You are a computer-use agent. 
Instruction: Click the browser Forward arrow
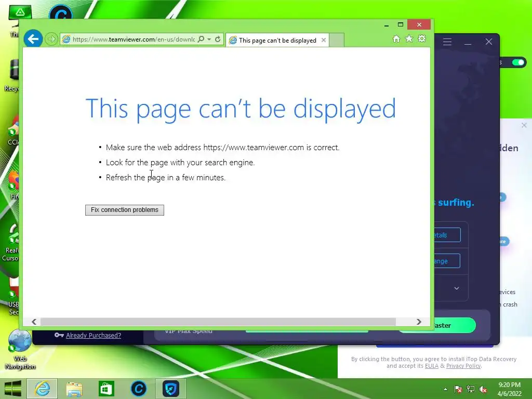pos(51,39)
